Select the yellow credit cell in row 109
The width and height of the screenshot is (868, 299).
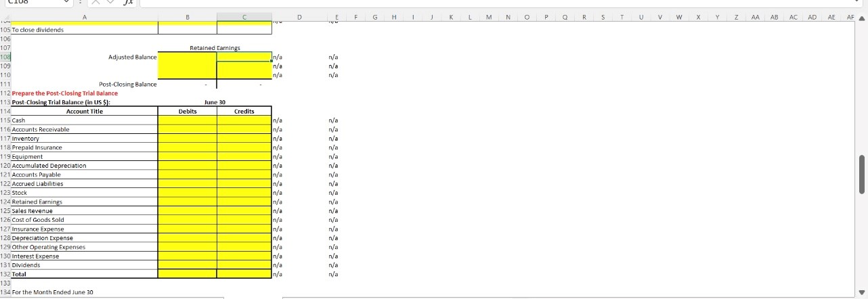pos(244,66)
